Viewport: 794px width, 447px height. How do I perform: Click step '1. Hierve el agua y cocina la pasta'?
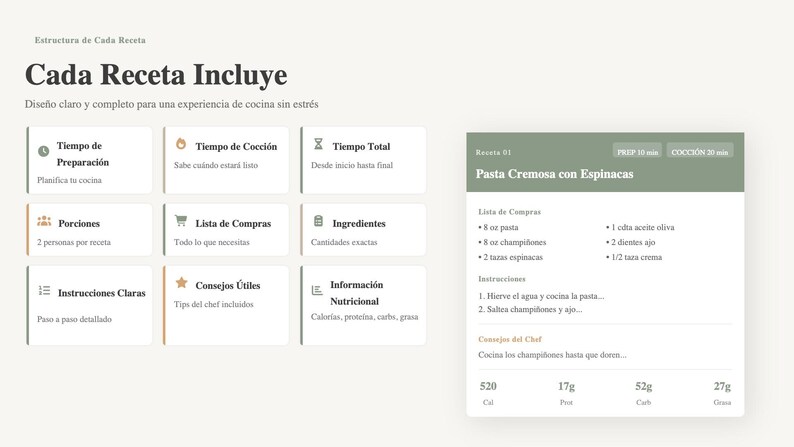tap(541, 296)
